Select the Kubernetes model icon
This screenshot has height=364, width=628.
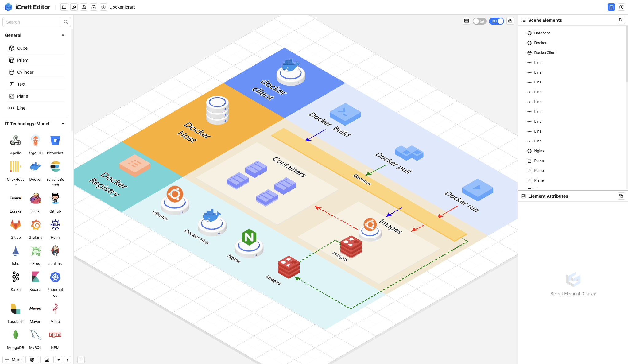pyautogui.click(x=55, y=277)
